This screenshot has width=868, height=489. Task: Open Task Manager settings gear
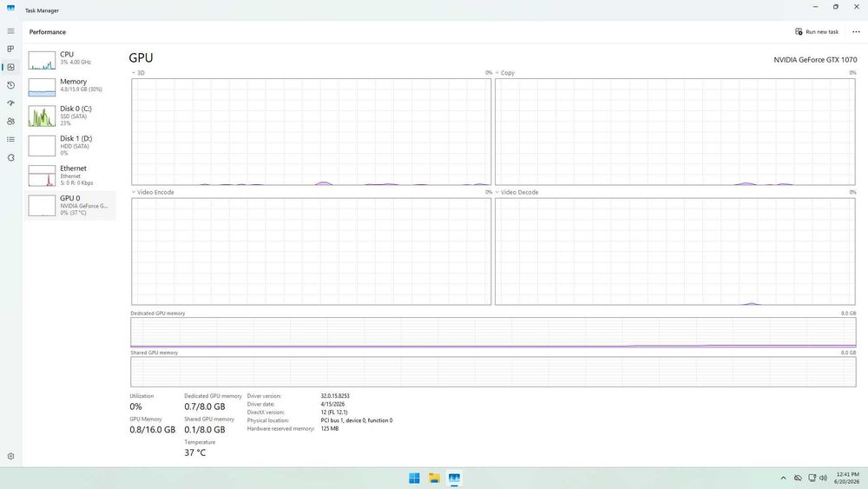(x=10, y=456)
